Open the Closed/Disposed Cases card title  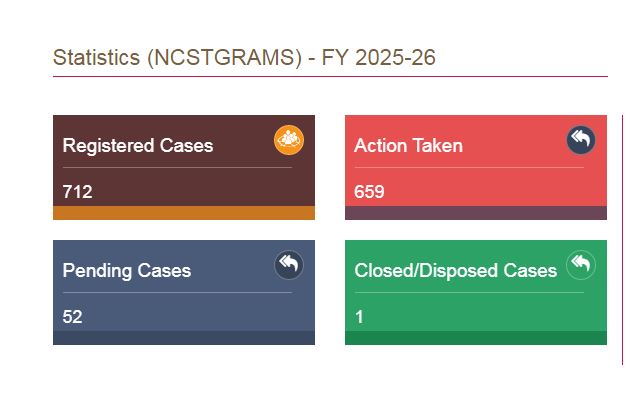pos(456,271)
